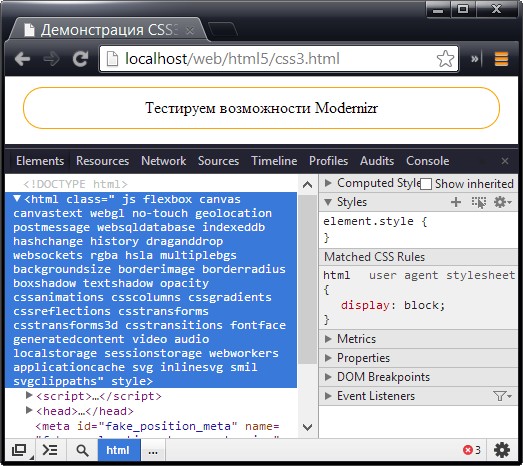Image resolution: width=523 pixels, height=466 pixels.
Task: Undock DevTools into a separate window
Action: (20, 450)
